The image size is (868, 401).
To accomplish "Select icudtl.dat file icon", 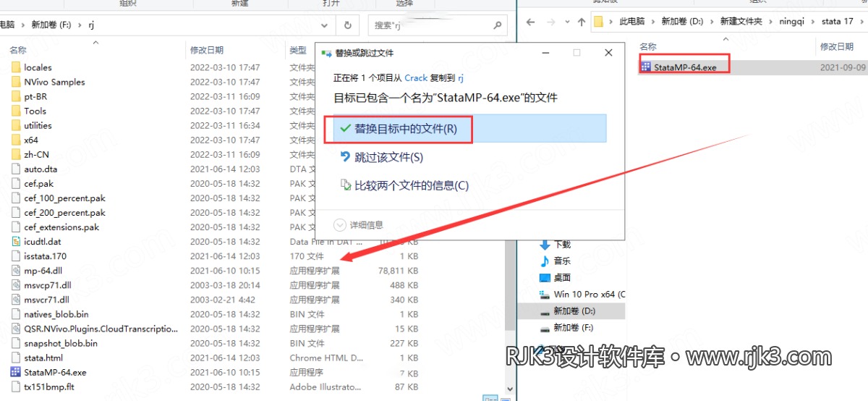I will coord(16,242).
